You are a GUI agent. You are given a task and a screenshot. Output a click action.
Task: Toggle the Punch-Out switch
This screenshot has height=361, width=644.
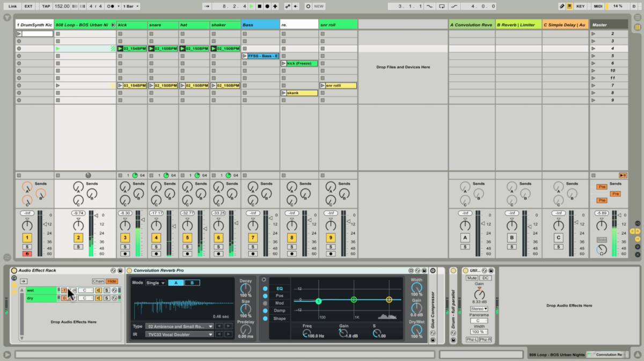[x=455, y=6]
